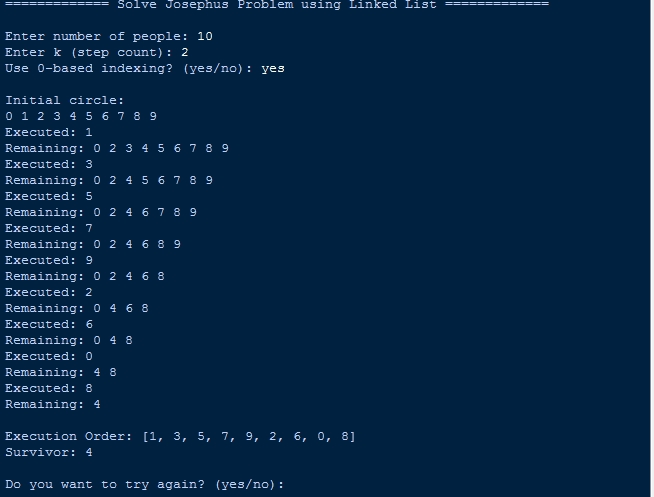The width and height of the screenshot is (654, 497).
Task: Click the initial circle row 0 through 9
Action: (x=81, y=116)
